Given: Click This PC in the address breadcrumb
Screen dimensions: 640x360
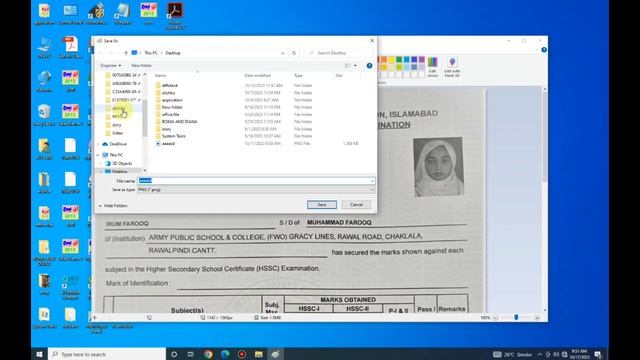Looking at the screenshot, I should 151,53.
